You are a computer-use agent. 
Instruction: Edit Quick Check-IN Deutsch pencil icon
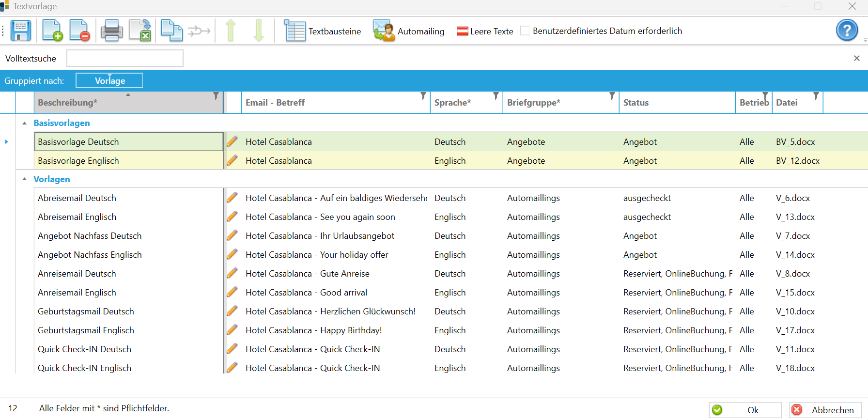pyautogui.click(x=232, y=349)
